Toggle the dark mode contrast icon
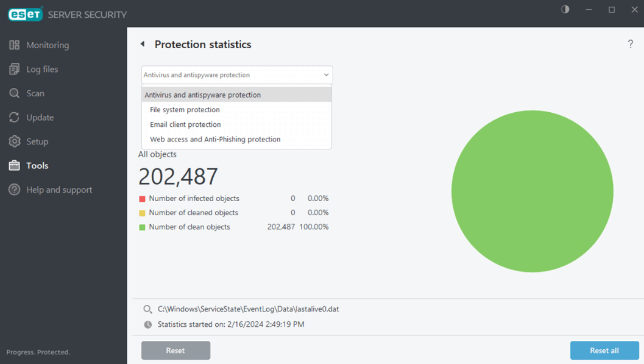Image resolution: width=644 pixels, height=364 pixels. pos(565,9)
